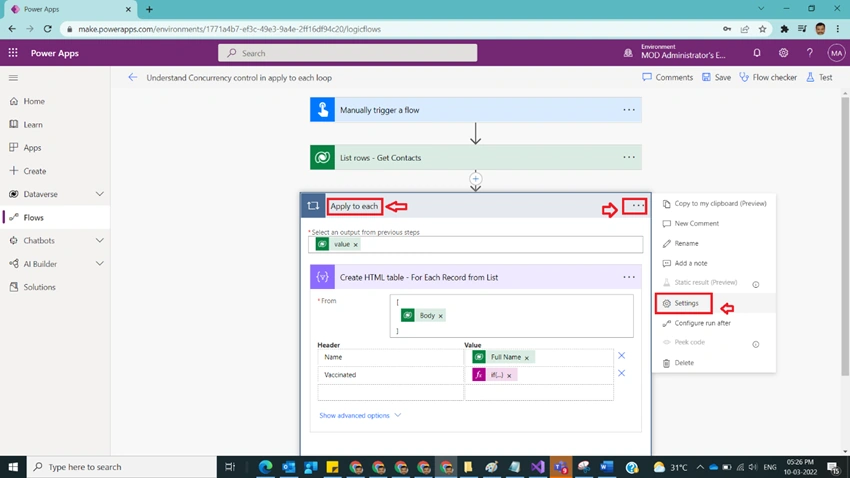The width and height of the screenshot is (850, 478).
Task: Open notifications bell icon
Action: 757,53
